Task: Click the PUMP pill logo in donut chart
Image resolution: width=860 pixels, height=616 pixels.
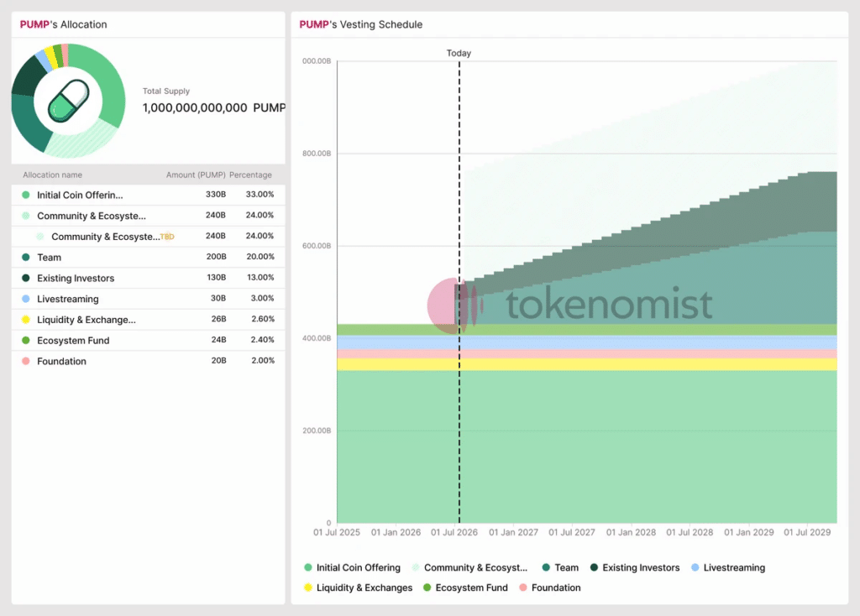Action: [69, 101]
